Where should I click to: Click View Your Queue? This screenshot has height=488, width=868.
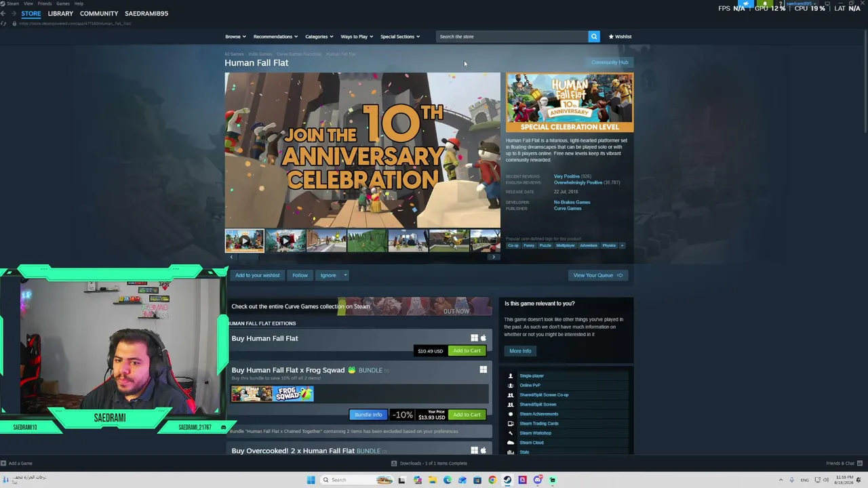pyautogui.click(x=597, y=275)
